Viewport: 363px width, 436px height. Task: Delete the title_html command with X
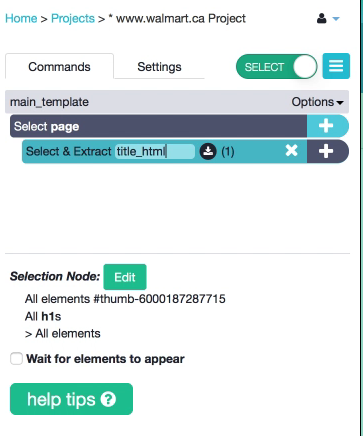(291, 151)
